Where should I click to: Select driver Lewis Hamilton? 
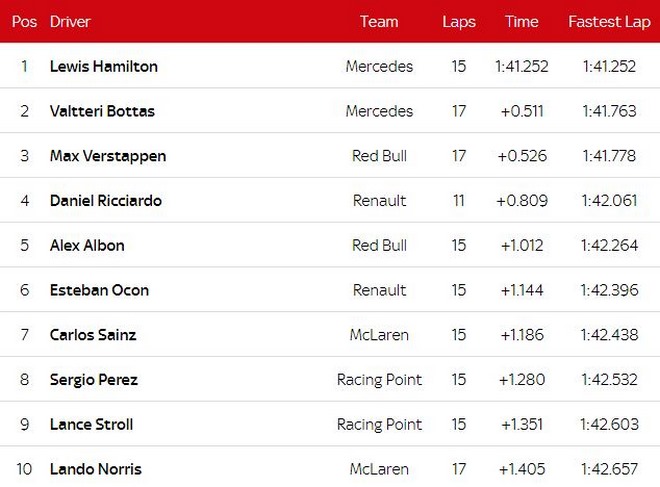pos(104,66)
